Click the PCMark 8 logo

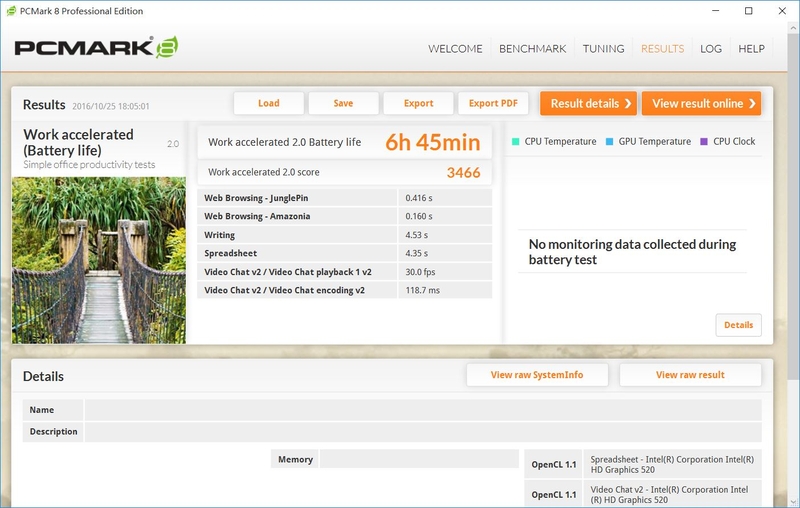96,47
